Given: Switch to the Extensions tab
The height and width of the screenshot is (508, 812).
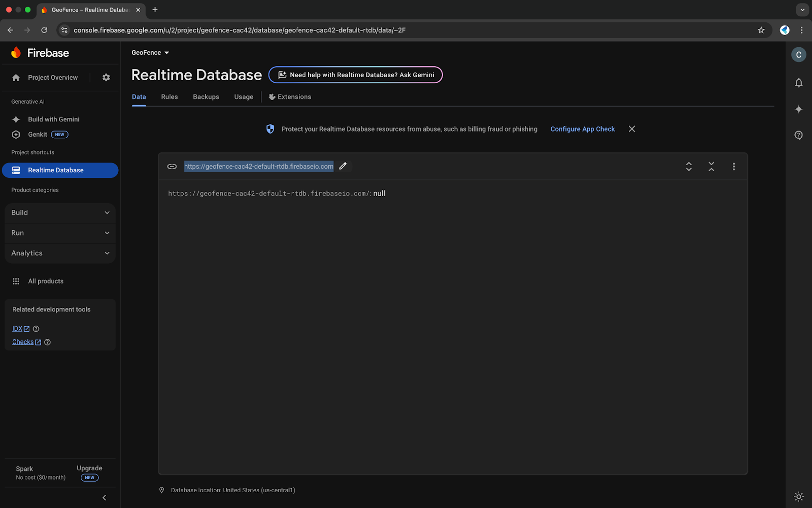Looking at the screenshot, I should 290,97.
